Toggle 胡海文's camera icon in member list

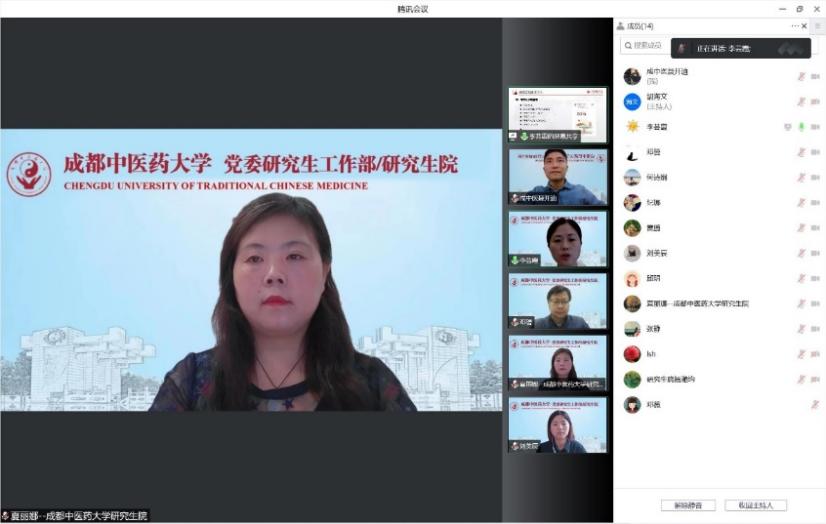coord(815,102)
